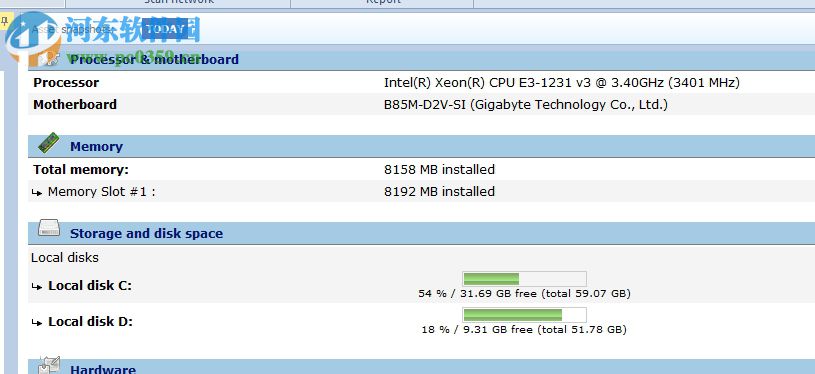The height and width of the screenshot is (374, 815).
Task: Select the 8158 MB installed value
Action: 439,169
